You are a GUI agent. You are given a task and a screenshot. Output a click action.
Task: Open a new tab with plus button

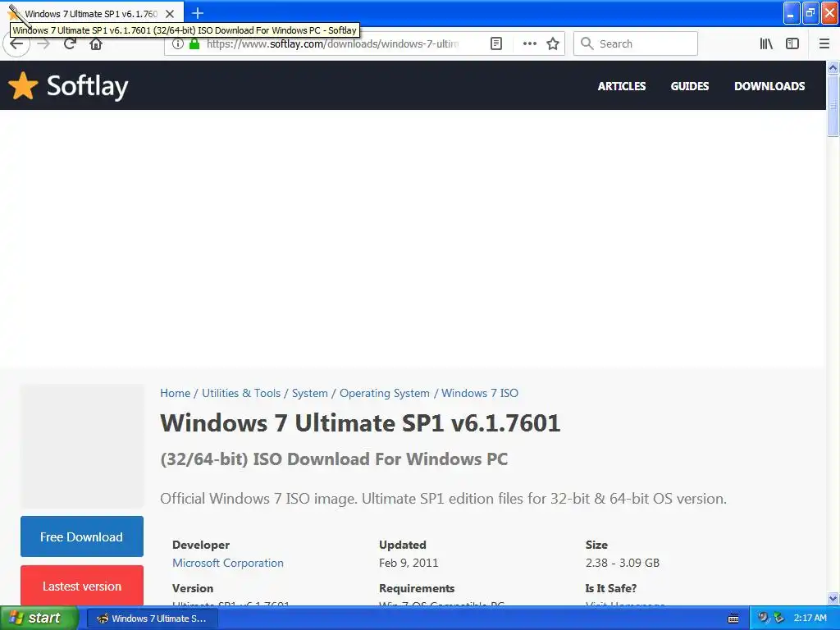tap(197, 13)
